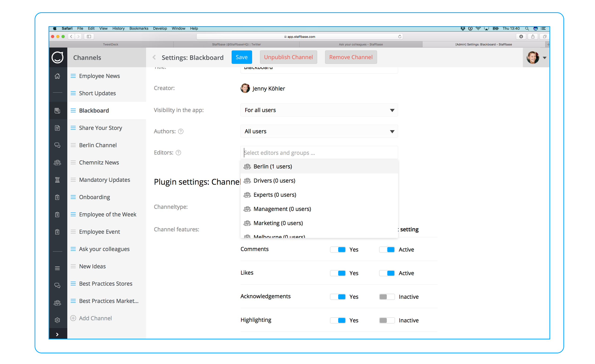Click Safari's share icon
This screenshot has height=364, width=595.
[533, 37]
